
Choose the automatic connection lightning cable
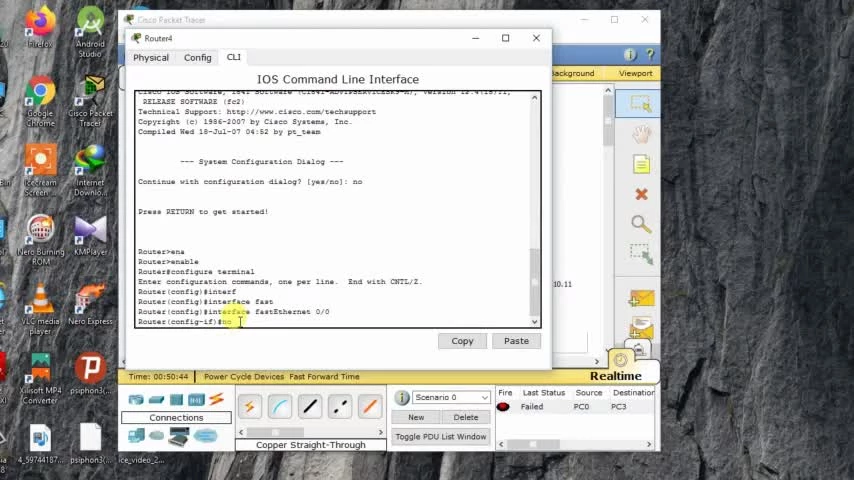tap(249, 407)
